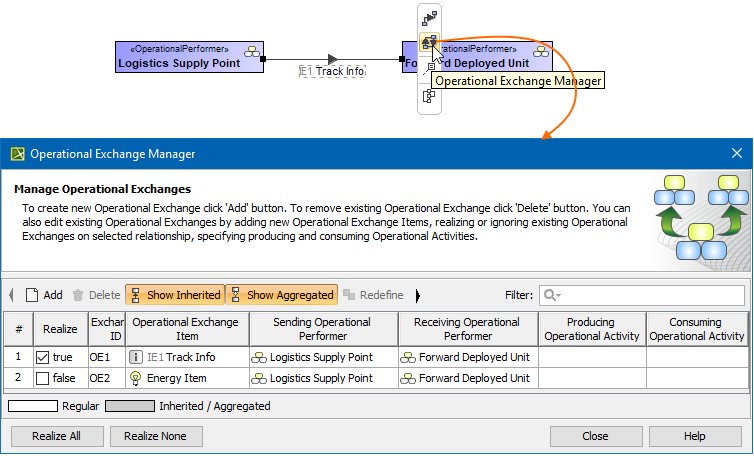
Task: Sort by the Realize column header
Action: [x=61, y=329]
